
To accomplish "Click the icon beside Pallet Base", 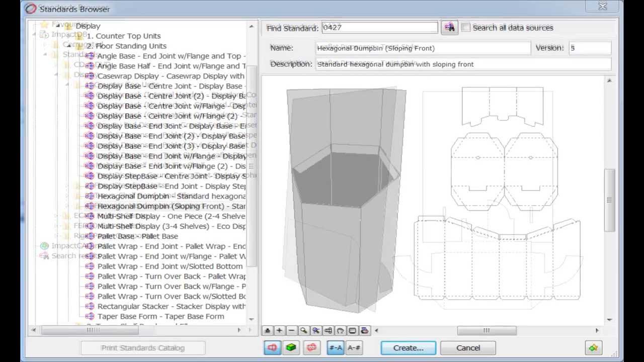I will [x=90, y=236].
